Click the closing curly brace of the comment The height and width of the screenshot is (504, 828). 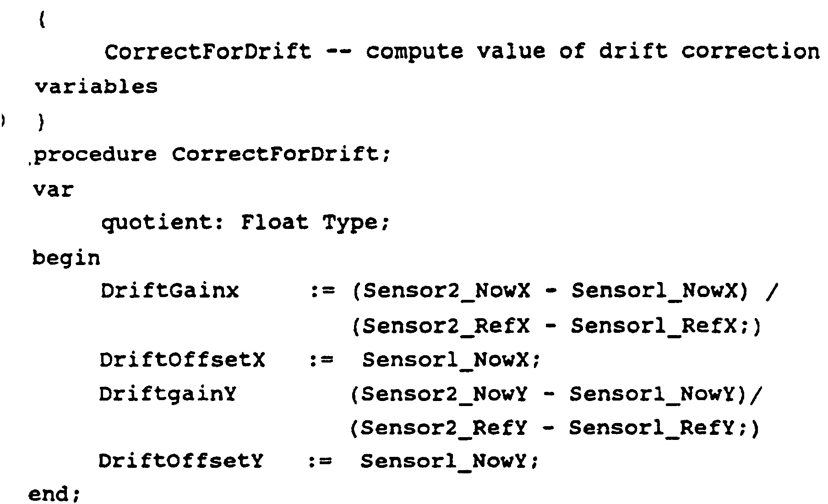pos(41,123)
